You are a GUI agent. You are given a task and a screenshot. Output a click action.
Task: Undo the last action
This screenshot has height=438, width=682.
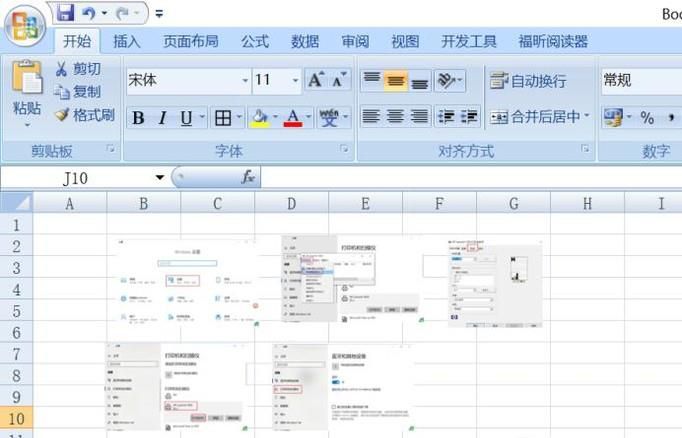89,13
